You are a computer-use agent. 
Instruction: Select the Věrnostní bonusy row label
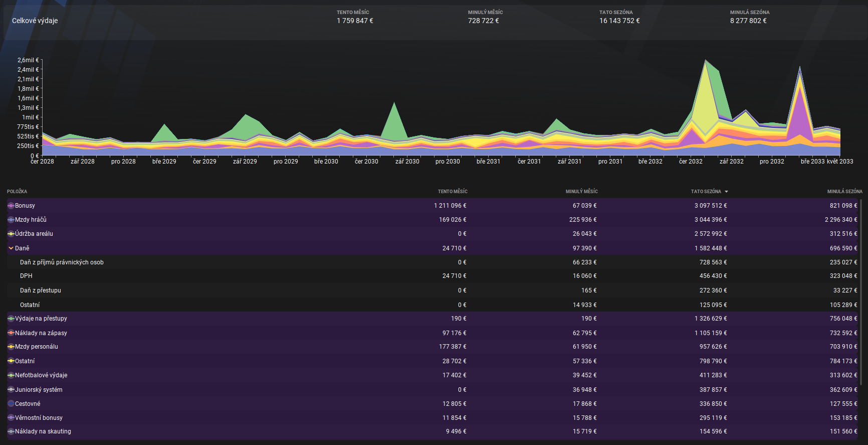[x=39, y=418]
